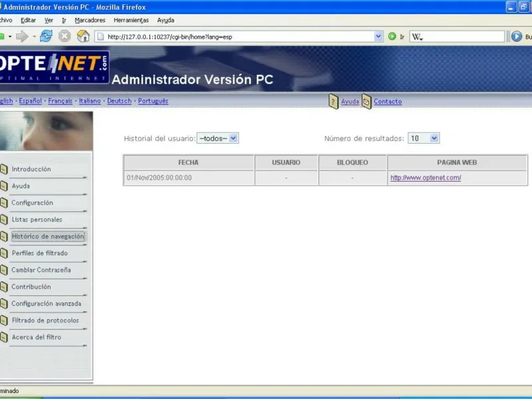Switch language to Português

coord(153,101)
